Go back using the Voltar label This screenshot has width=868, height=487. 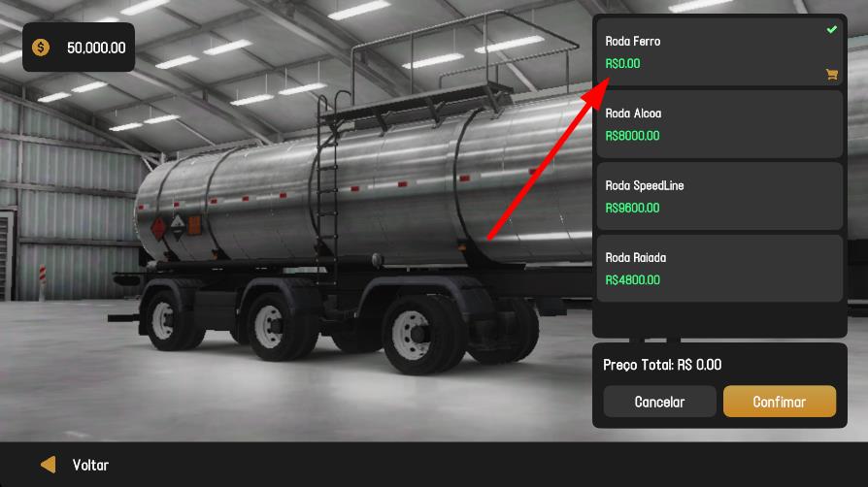point(90,466)
